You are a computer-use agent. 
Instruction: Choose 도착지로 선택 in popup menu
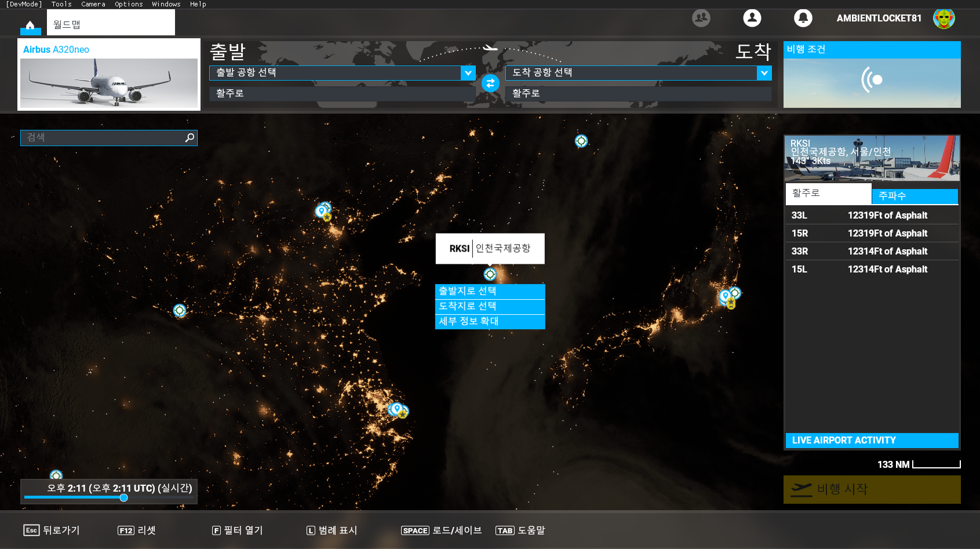tap(490, 306)
